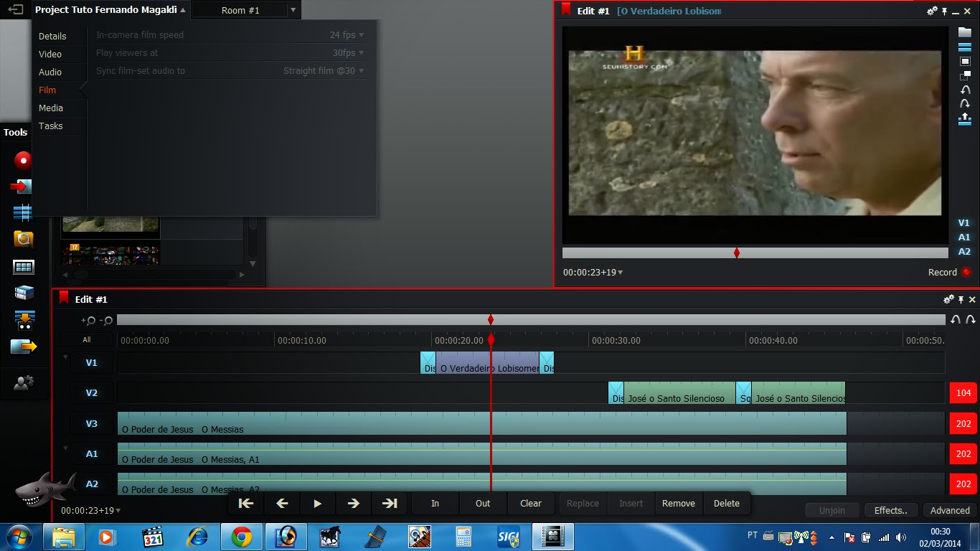Viewport: 980px width, 551px height.
Task: Toggle All tracks button in timeline
Action: click(87, 340)
